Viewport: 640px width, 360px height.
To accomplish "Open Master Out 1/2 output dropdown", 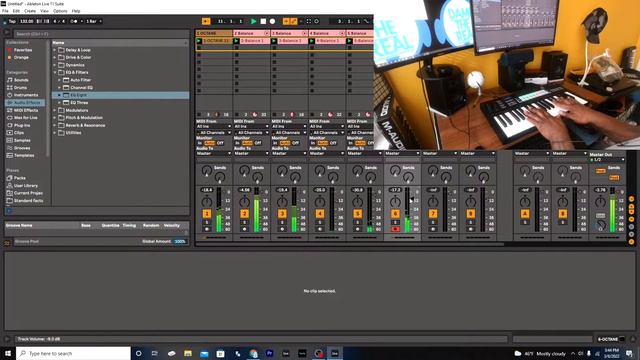I will click(607, 160).
